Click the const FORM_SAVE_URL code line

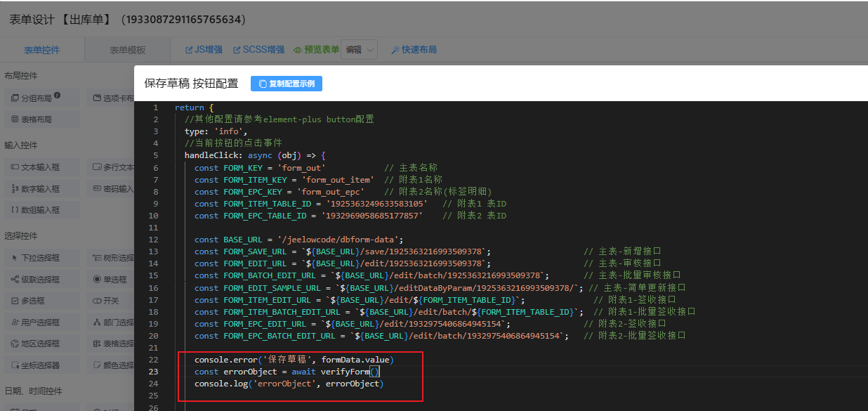[x=428, y=252]
